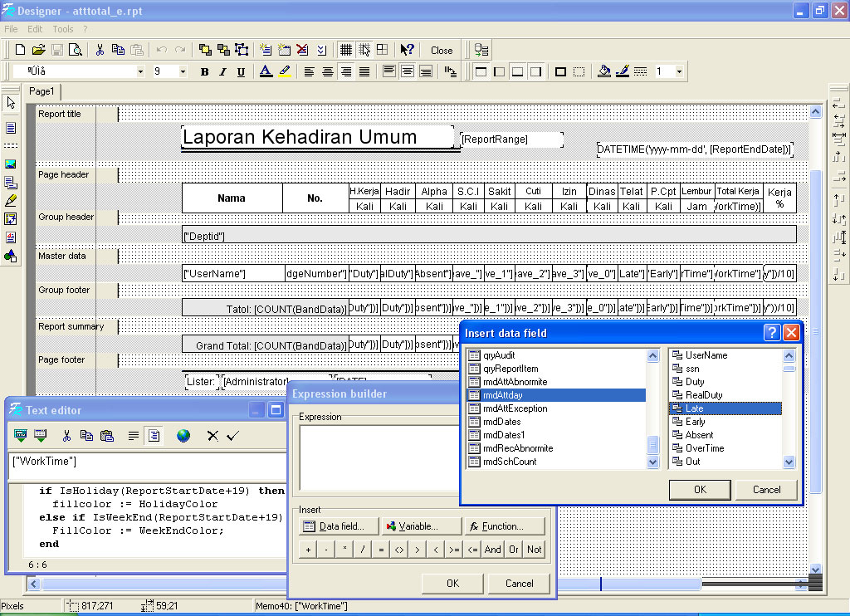Click the Open report folder icon
Image resolution: width=850 pixels, height=616 pixels.
(38, 50)
